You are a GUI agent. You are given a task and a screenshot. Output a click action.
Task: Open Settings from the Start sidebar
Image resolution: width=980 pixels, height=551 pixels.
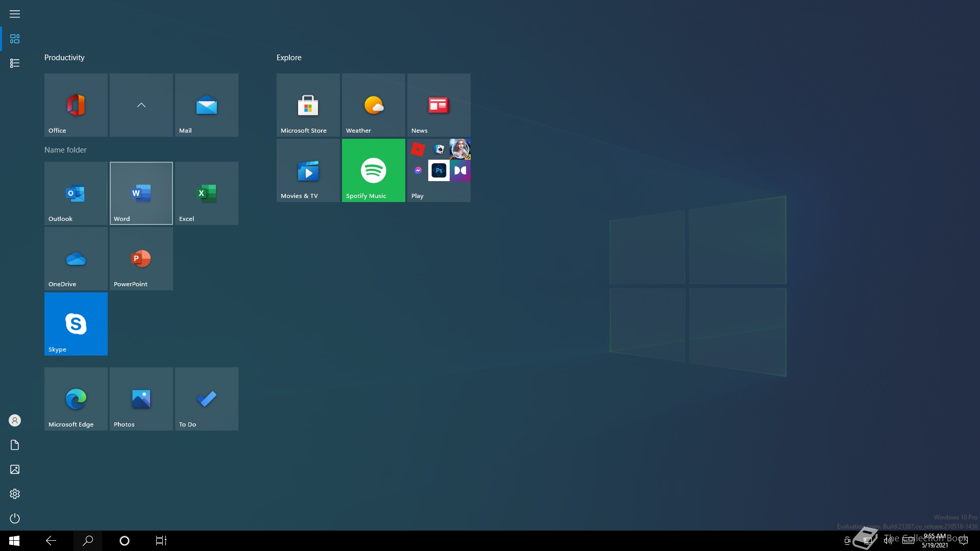[15, 494]
